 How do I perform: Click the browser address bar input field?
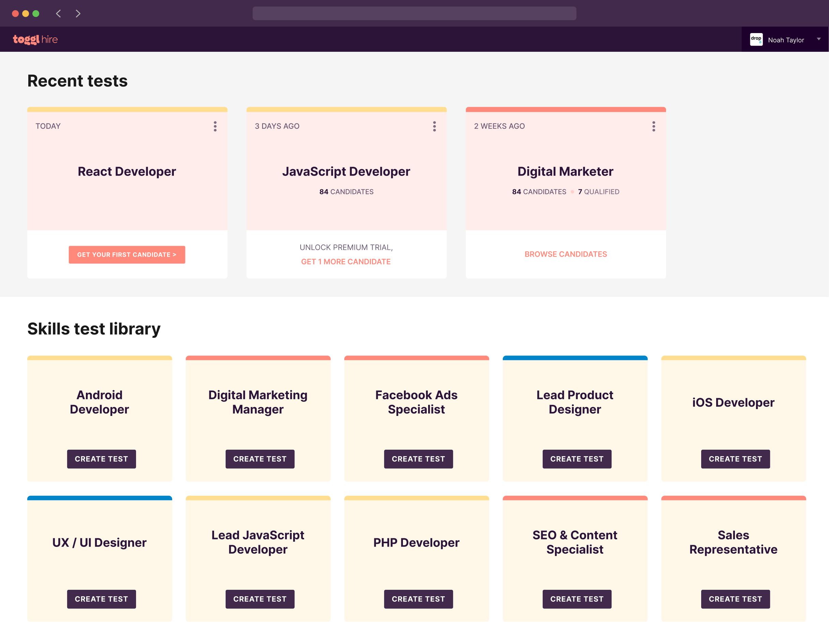tap(414, 13)
